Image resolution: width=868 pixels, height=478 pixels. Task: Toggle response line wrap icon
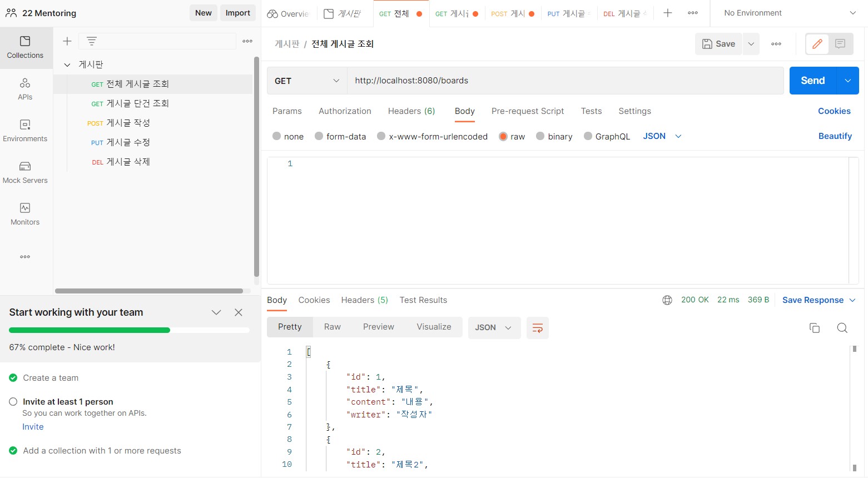(538, 328)
